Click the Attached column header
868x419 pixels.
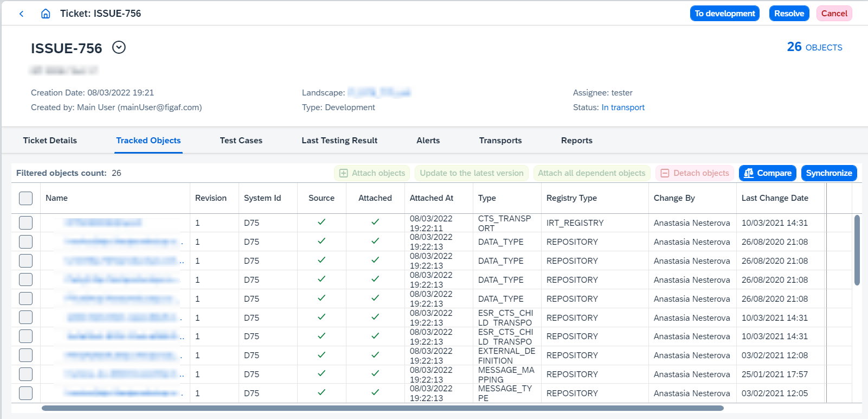[375, 198]
